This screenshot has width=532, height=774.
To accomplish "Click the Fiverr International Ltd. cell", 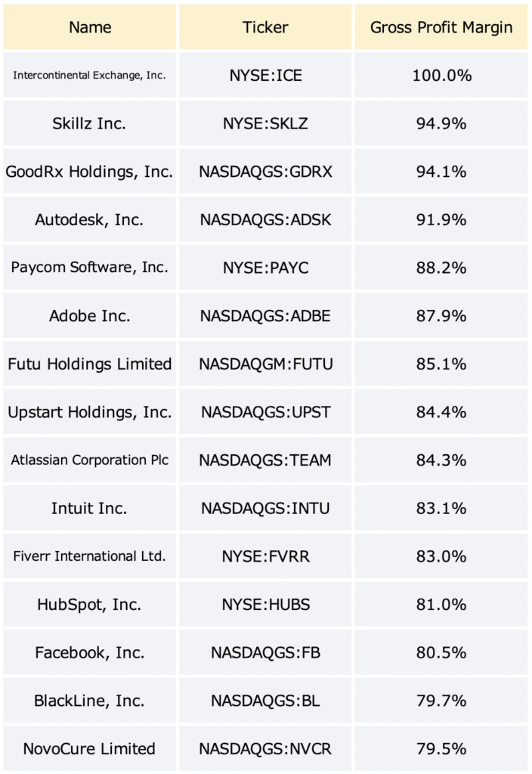I will pyautogui.click(x=89, y=556).
